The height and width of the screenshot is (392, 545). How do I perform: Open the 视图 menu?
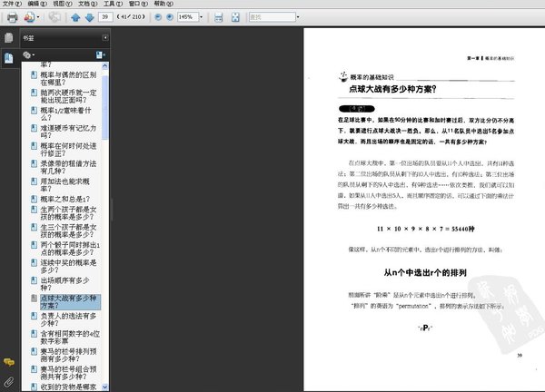63,4
